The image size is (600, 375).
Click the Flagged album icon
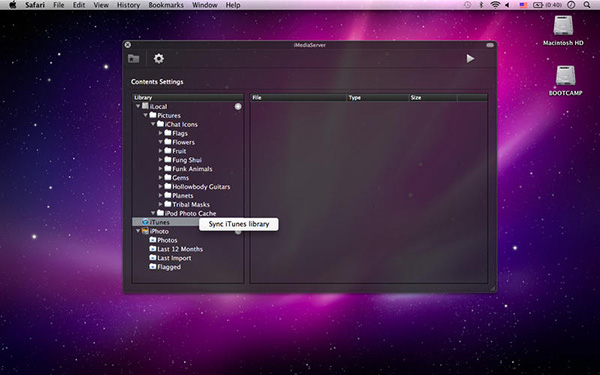[153, 266]
